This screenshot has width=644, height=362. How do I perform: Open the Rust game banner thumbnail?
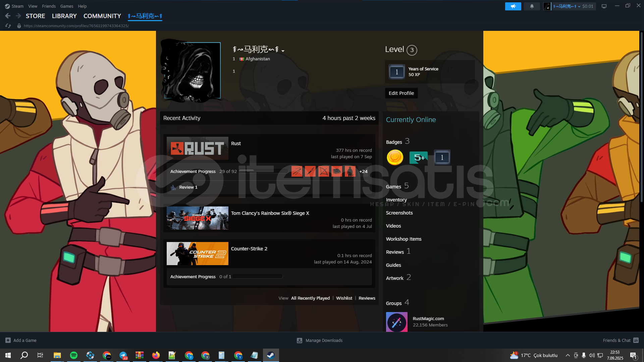197,148
